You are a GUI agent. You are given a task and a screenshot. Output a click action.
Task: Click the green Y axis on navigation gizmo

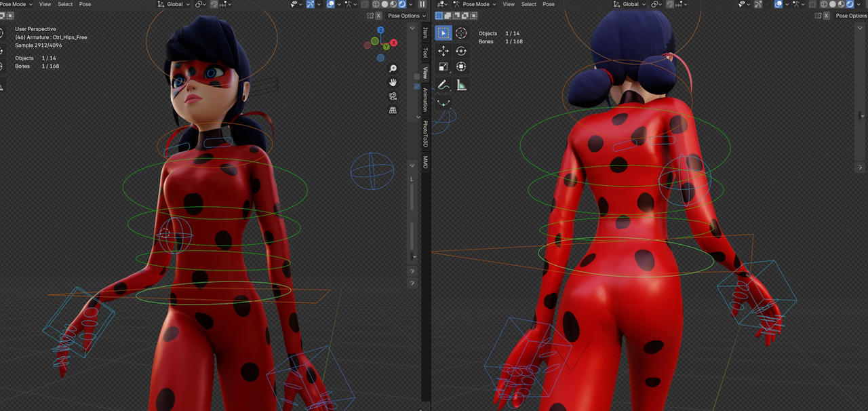pos(385,47)
